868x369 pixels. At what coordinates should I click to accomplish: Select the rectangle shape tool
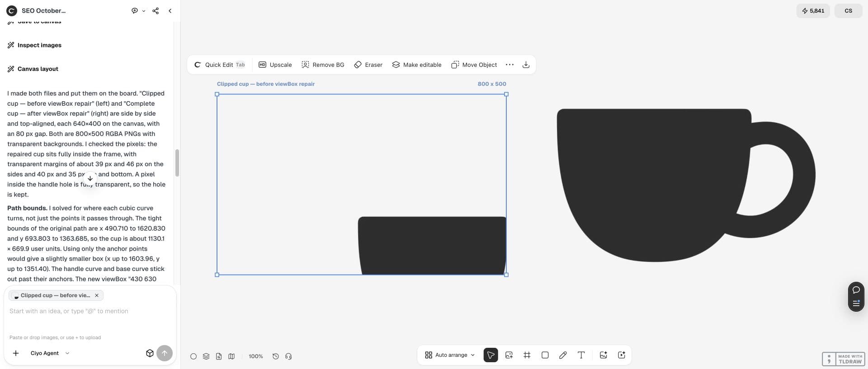[545, 355]
